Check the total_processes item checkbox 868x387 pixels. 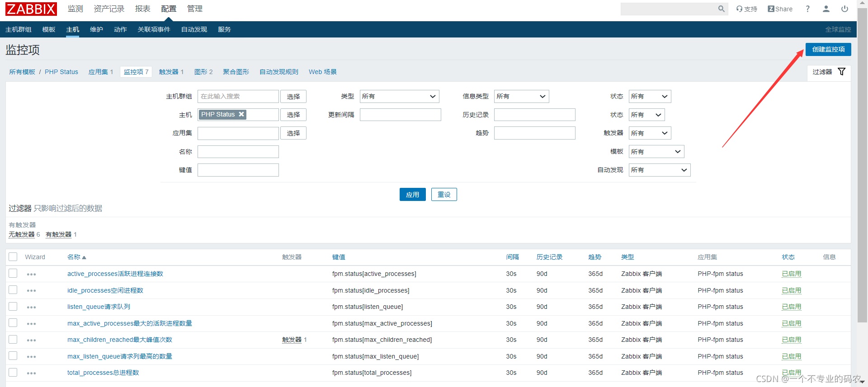[13, 372]
